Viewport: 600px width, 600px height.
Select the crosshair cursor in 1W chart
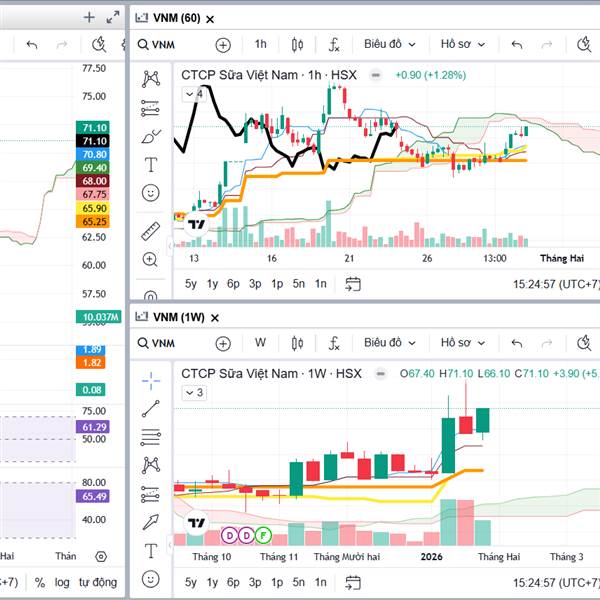point(151,381)
